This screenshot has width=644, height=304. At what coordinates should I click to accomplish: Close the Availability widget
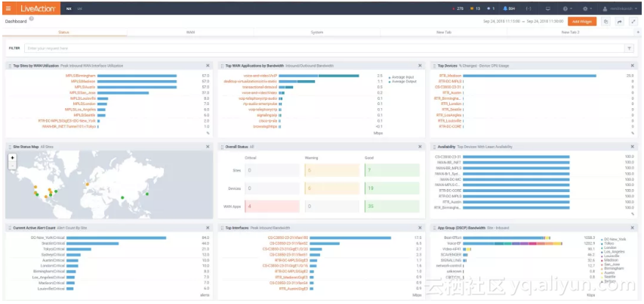click(x=632, y=147)
